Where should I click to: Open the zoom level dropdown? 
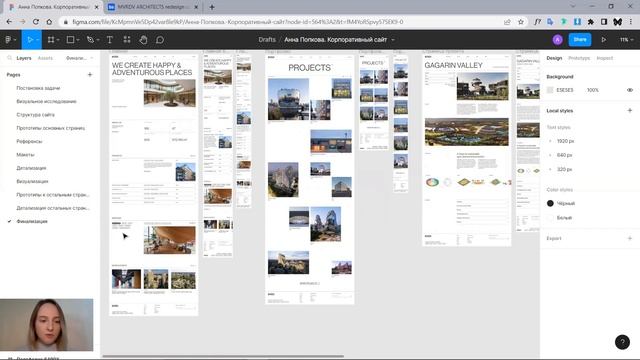pyautogui.click(x=627, y=40)
